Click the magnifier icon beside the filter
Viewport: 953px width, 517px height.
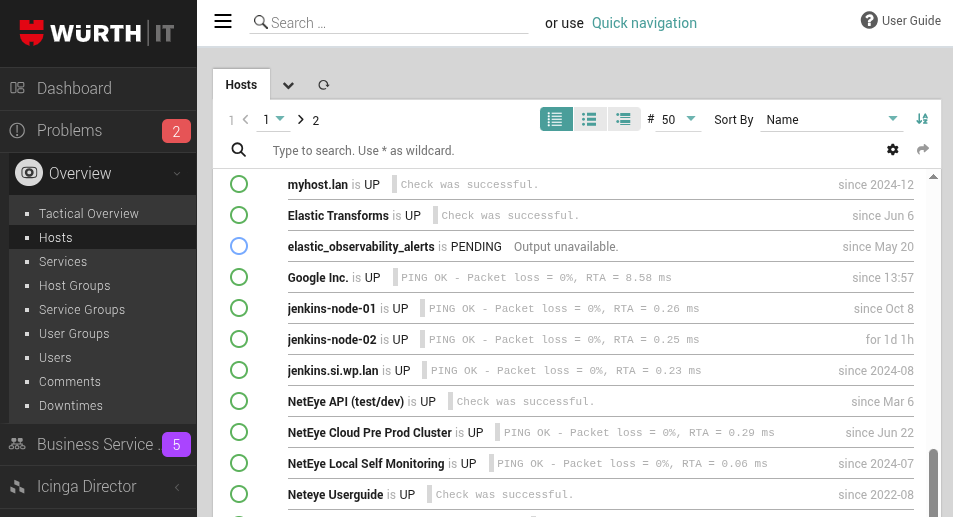pos(239,150)
